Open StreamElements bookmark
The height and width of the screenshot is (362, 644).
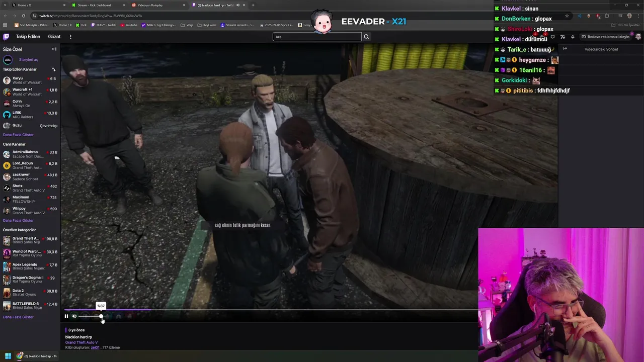237,25
